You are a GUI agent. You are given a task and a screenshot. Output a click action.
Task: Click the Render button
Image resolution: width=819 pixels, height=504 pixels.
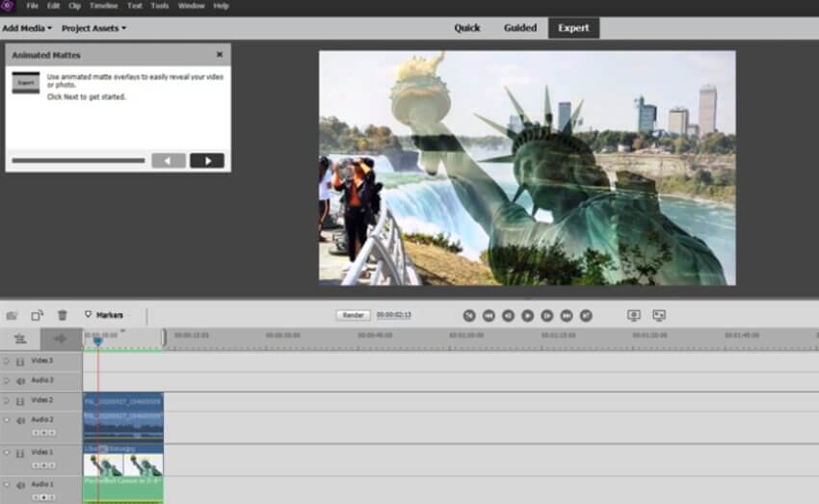353,315
